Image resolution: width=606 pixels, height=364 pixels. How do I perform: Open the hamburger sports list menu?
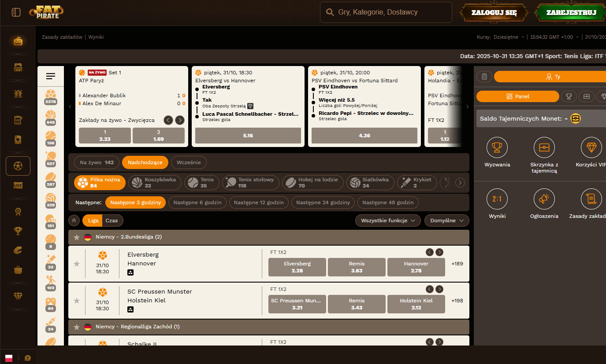tap(51, 77)
